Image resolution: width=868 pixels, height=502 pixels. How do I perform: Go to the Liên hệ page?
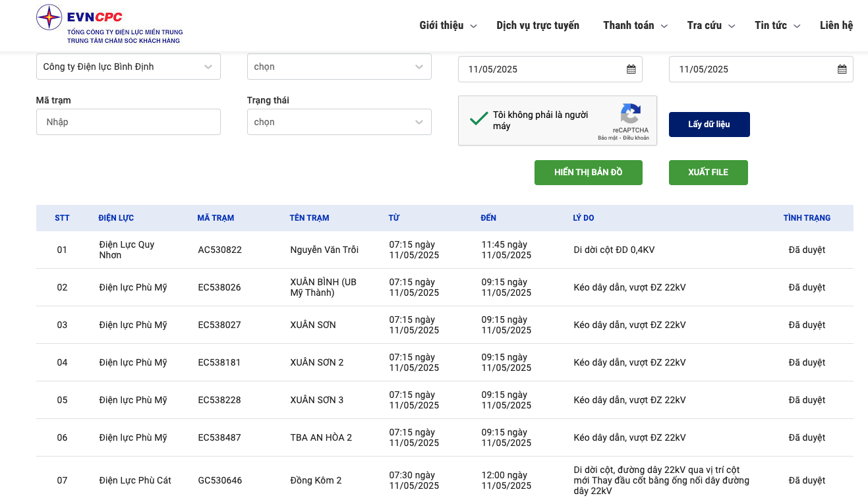pos(836,26)
